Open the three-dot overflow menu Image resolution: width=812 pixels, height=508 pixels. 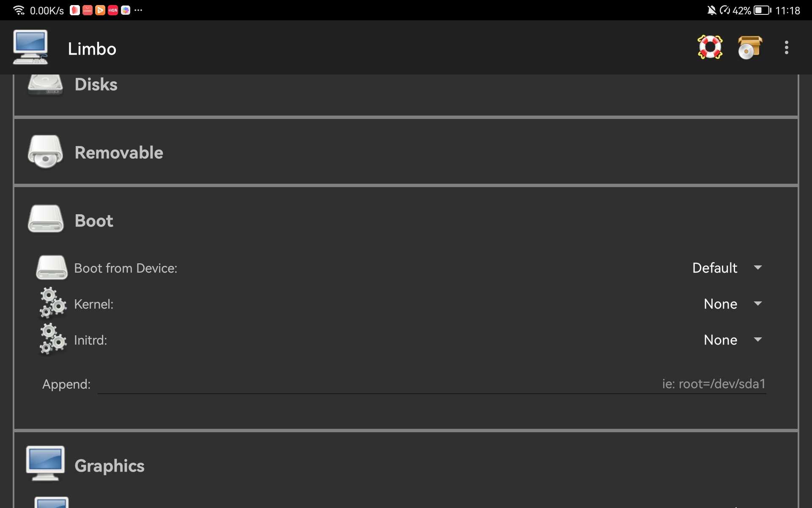[787, 47]
